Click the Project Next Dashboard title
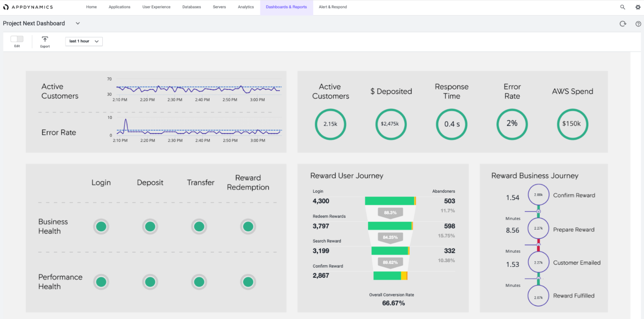This screenshot has height=319, width=644. click(x=34, y=23)
